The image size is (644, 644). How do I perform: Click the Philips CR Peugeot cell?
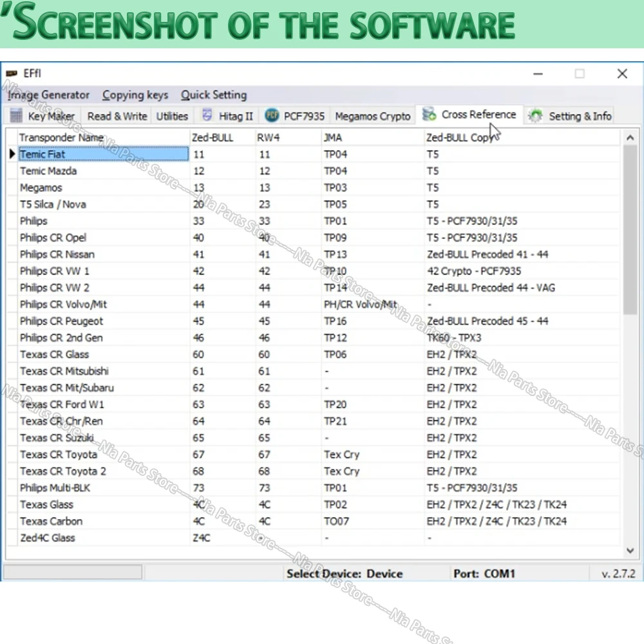104,321
